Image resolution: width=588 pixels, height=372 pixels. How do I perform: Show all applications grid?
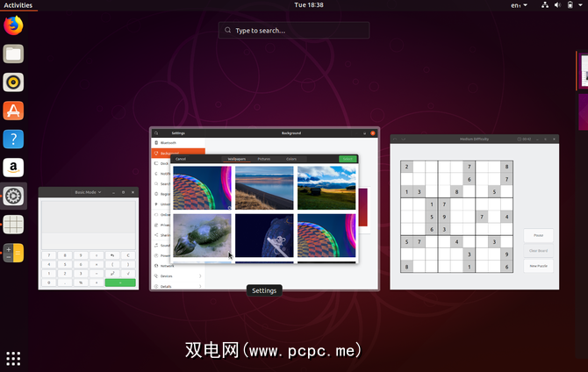[x=13, y=358]
